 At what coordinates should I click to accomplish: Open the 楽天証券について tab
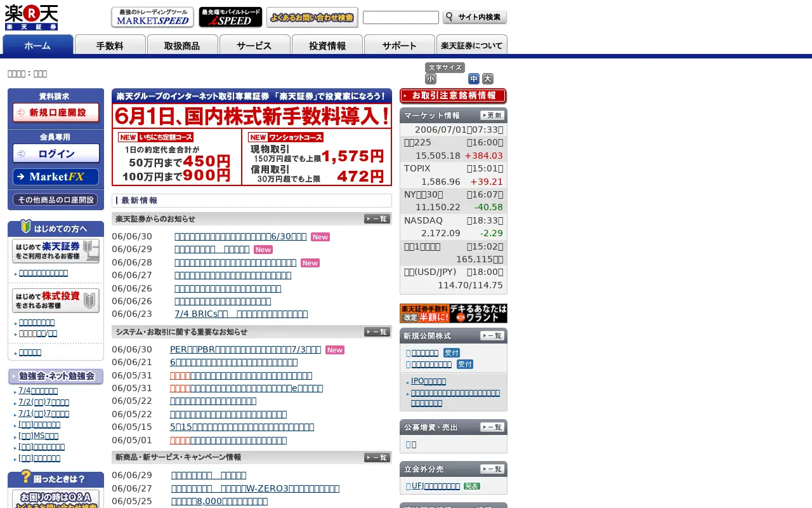point(472,45)
